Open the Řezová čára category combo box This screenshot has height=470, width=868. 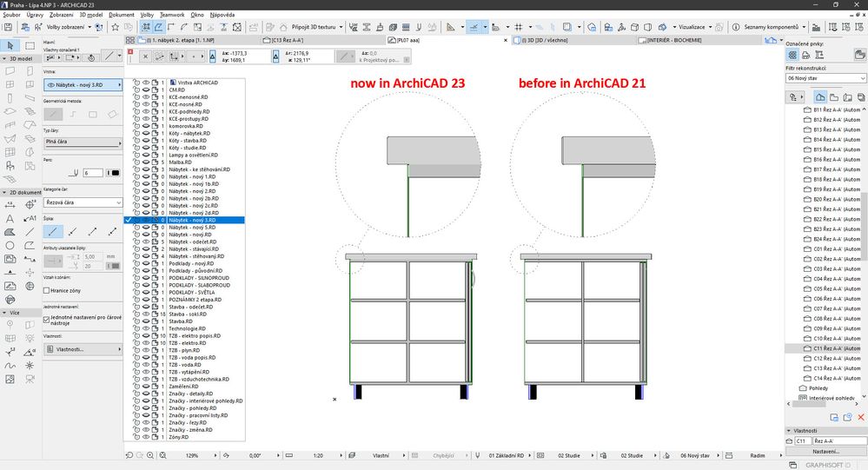point(83,202)
